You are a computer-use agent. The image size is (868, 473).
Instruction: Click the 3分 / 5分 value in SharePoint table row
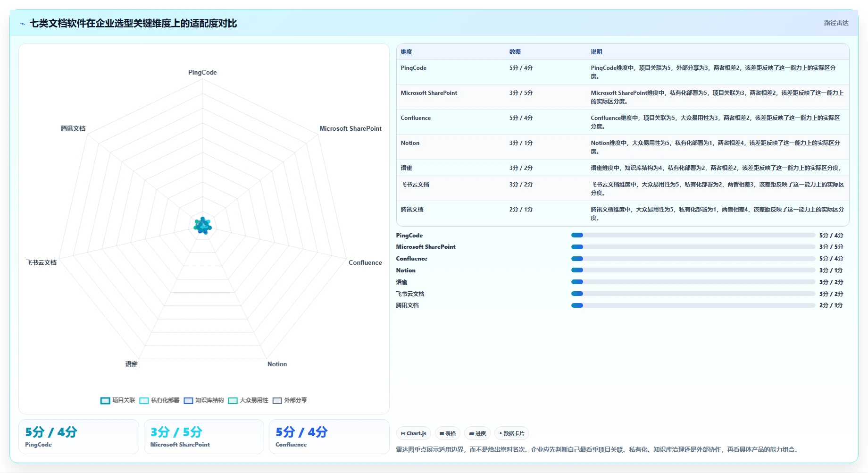tap(521, 93)
